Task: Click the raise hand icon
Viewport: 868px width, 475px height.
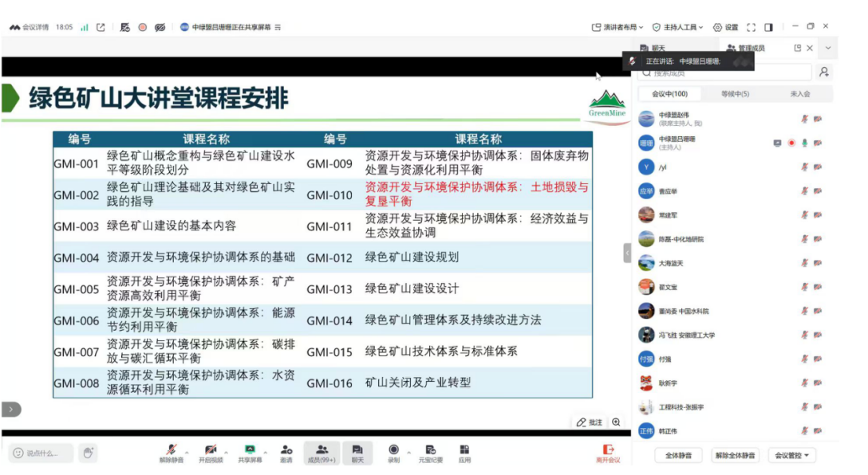Action: pos(88,453)
